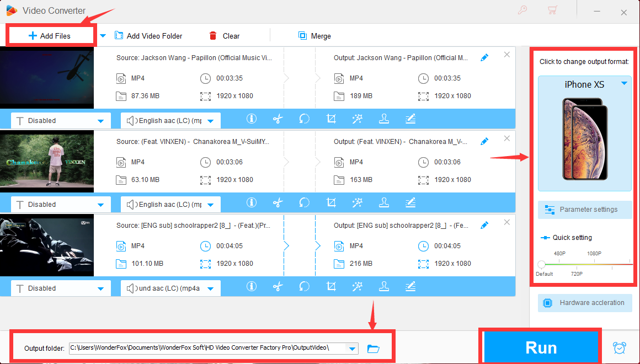Open Parameter settings
Image resolution: width=640 pixels, height=364 pixels.
[585, 210]
